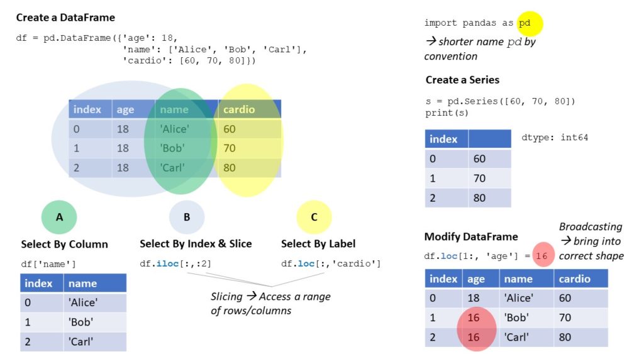Screen dimensions: 644x362
Task: Select the "Modify DataFrame" heading
Action: tap(471, 237)
